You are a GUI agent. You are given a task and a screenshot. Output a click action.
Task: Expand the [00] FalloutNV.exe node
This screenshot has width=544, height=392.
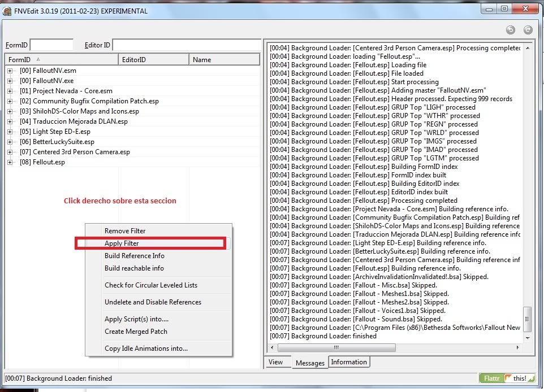pos(10,81)
